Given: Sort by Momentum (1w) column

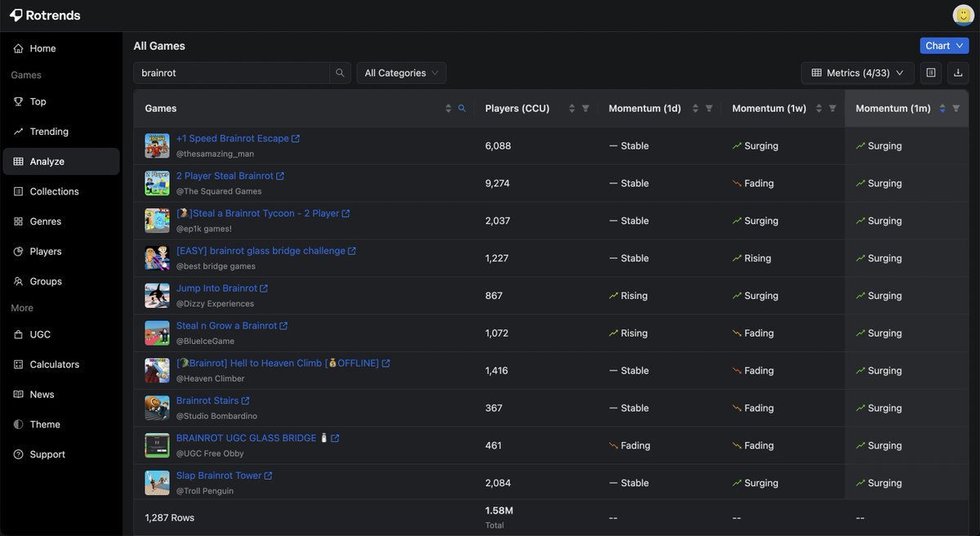Looking at the screenshot, I should 819,109.
